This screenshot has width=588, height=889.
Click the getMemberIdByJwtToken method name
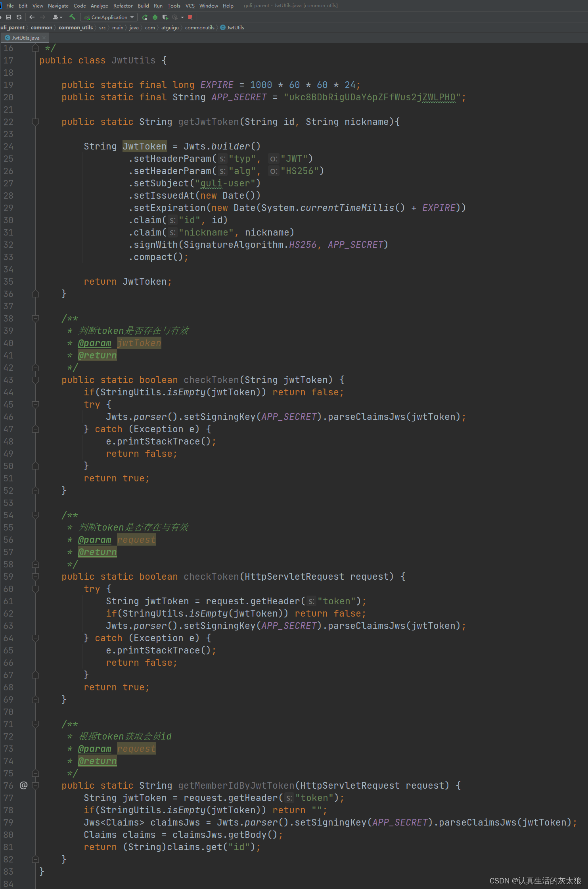236,786
